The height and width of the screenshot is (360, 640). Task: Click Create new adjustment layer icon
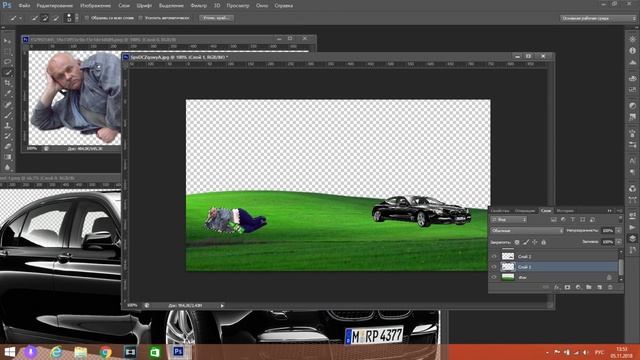point(578,287)
